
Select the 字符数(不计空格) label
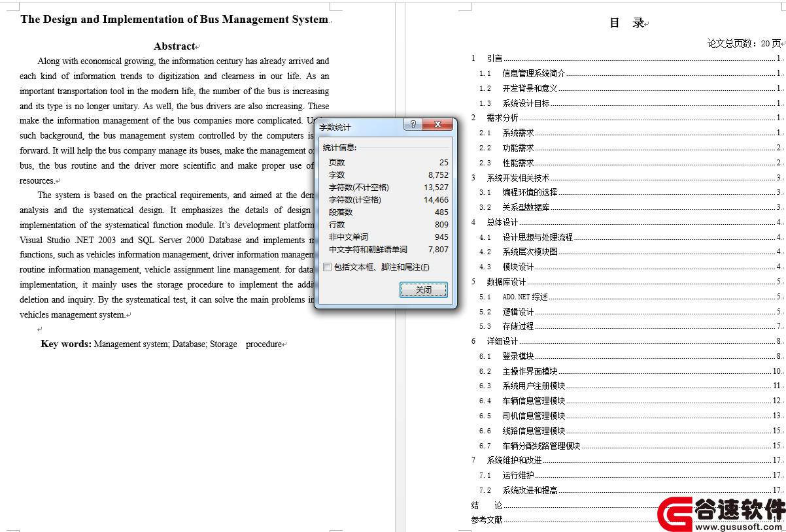(359, 188)
